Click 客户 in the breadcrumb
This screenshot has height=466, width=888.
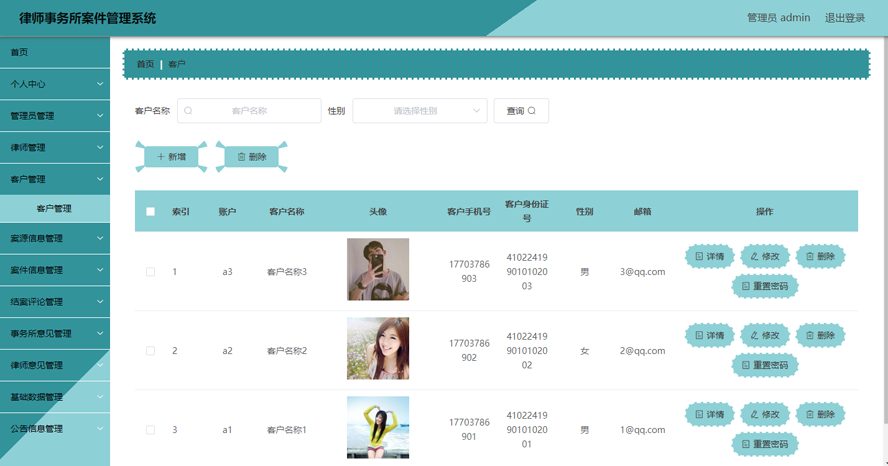coord(177,64)
